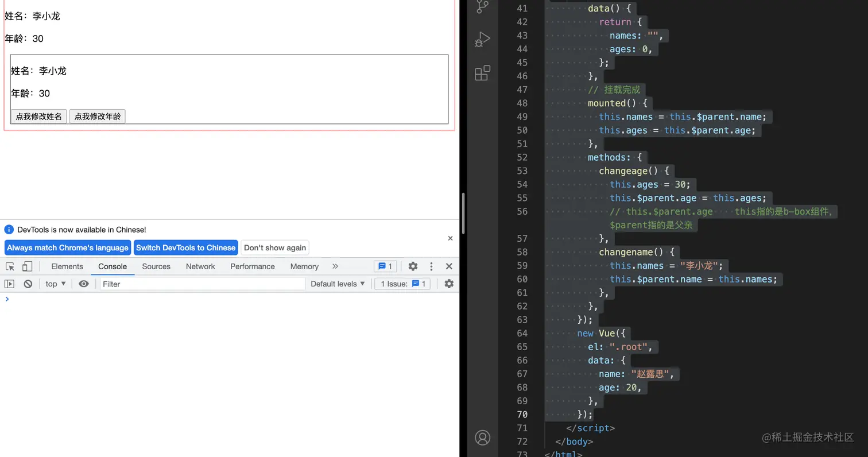Open the Accounts menu in the VS Code activity bar
The width and height of the screenshot is (868, 457).
483,437
